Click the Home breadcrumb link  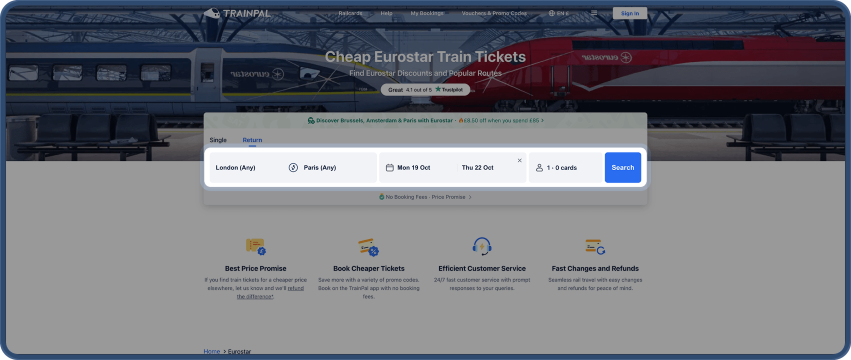tap(212, 351)
